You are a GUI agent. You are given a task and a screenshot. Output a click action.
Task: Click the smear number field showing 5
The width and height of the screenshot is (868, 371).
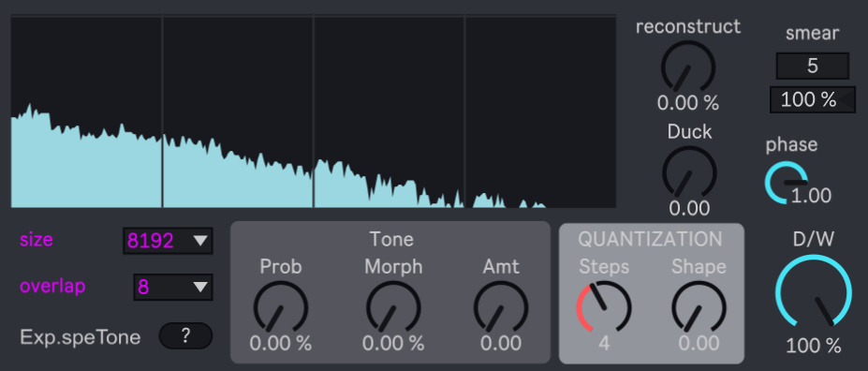pos(812,66)
